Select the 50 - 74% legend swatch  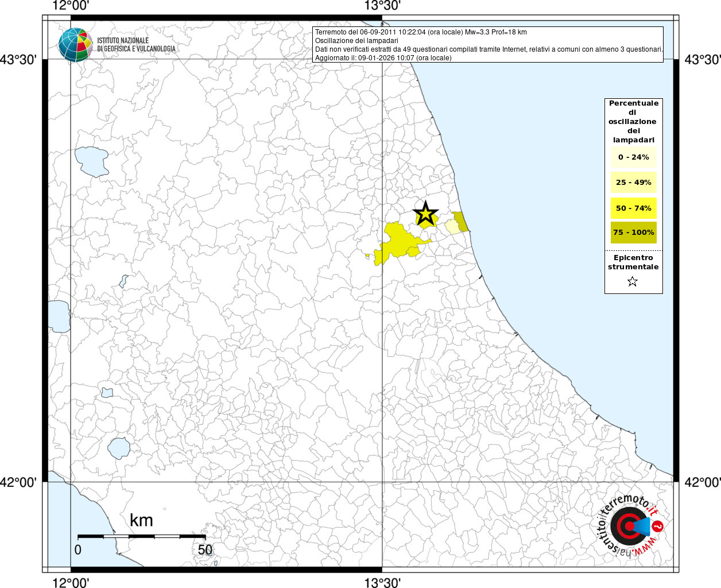click(633, 208)
